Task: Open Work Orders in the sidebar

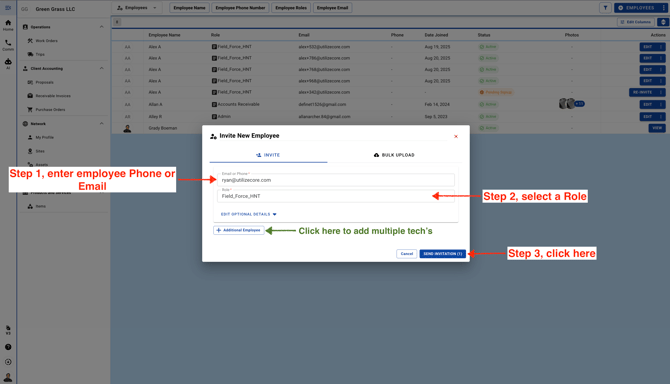Action: coord(46,41)
